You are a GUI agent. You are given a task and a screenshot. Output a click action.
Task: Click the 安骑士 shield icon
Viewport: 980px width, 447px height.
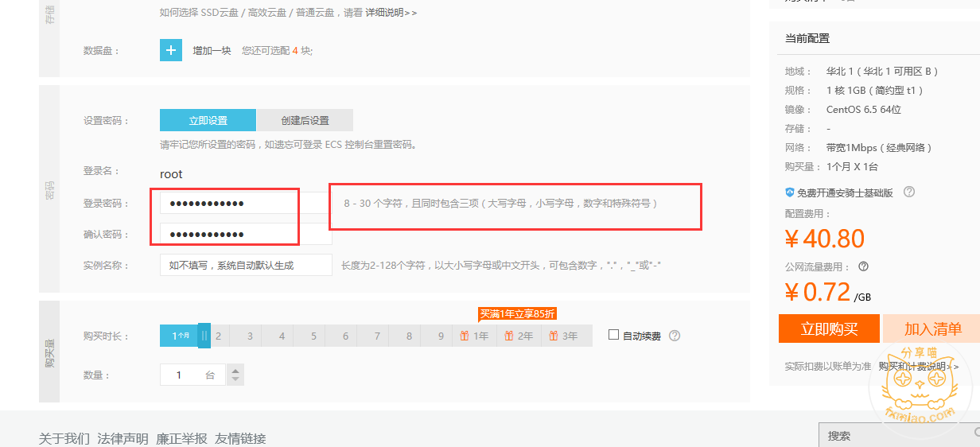[790, 192]
